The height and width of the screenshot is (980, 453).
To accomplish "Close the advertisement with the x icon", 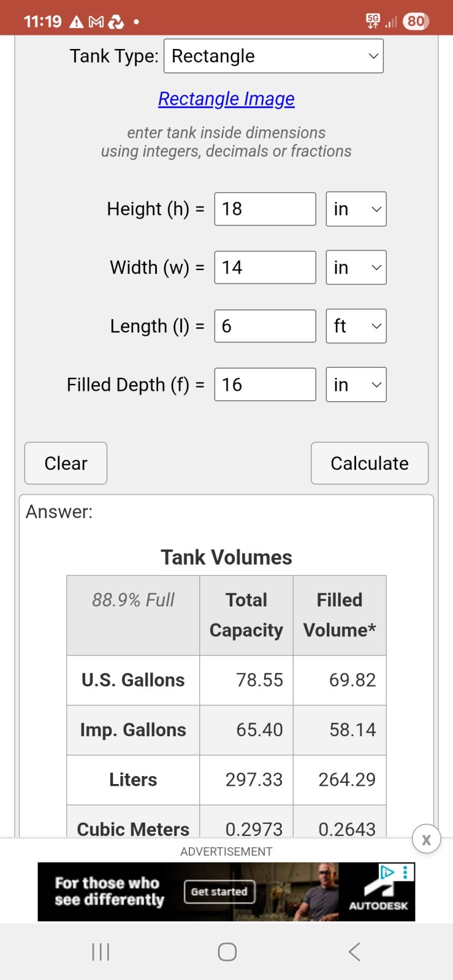I will coord(426,839).
